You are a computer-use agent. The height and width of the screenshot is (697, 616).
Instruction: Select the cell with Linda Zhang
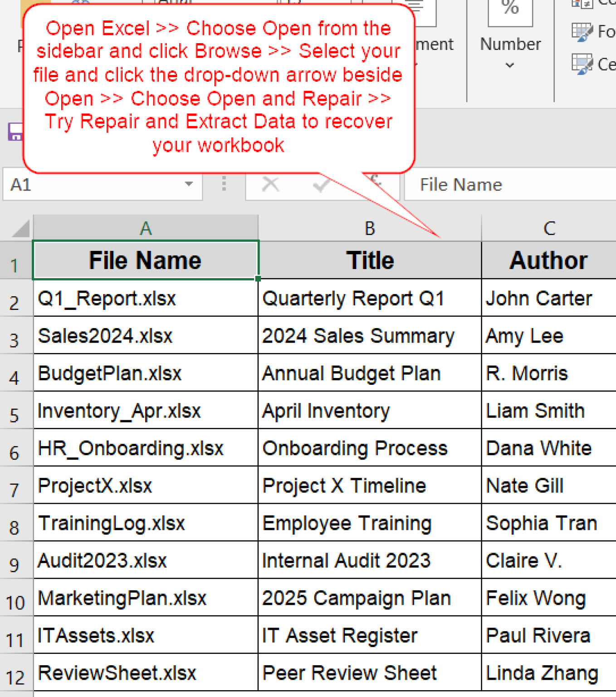tap(542, 673)
